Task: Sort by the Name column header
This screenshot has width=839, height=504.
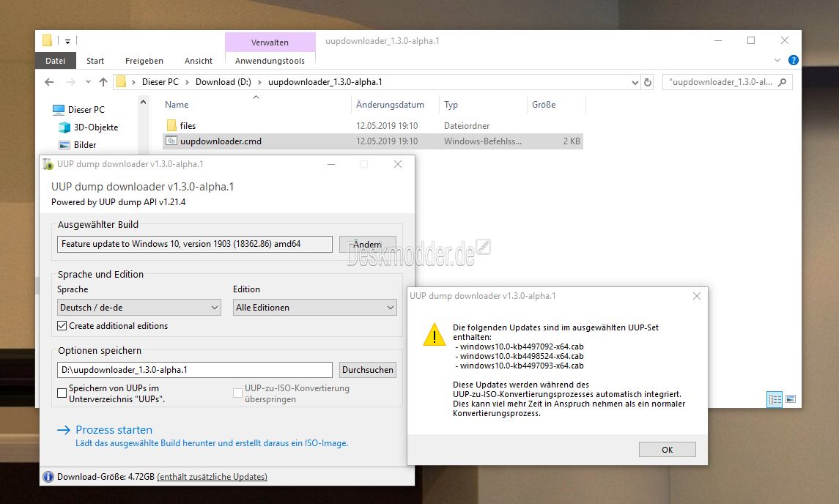Action: point(177,105)
